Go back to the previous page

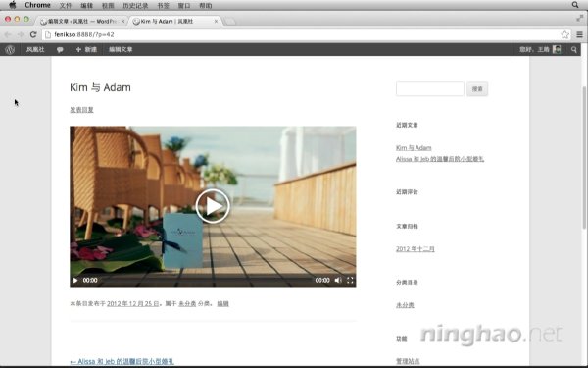pyautogui.click(x=8, y=34)
